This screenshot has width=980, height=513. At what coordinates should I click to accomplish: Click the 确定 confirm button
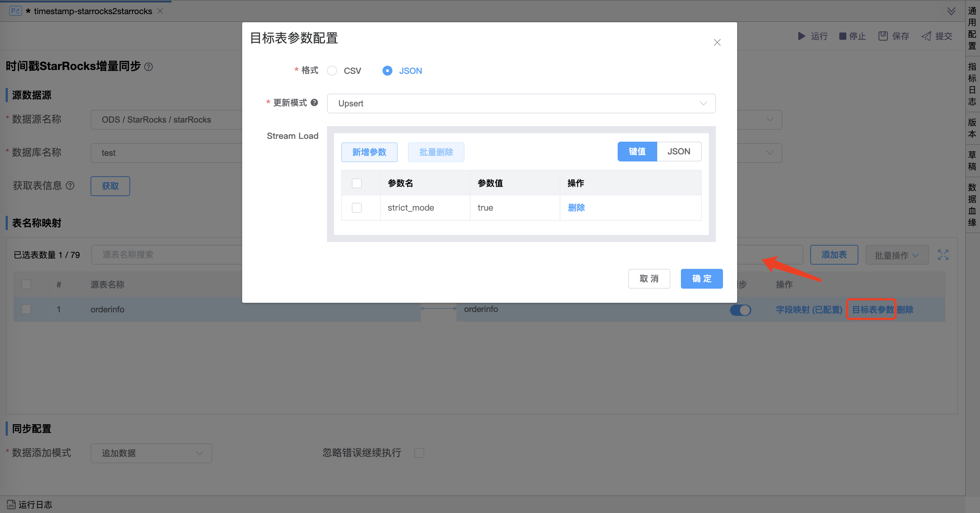click(x=701, y=278)
